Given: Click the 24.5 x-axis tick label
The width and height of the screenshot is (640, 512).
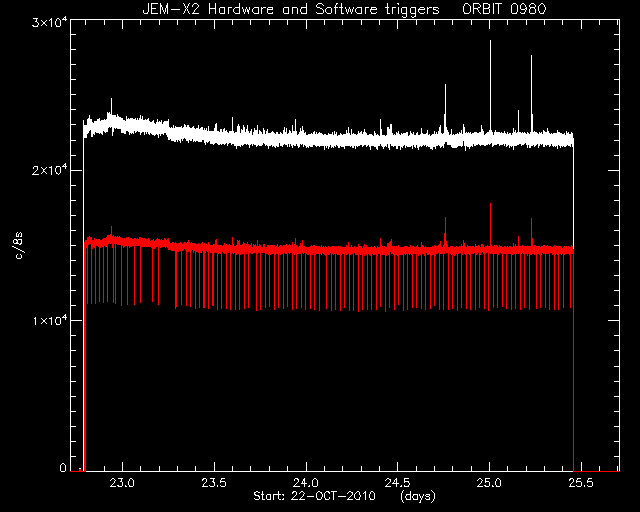Looking at the screenshot, I should tap(398, 483).
